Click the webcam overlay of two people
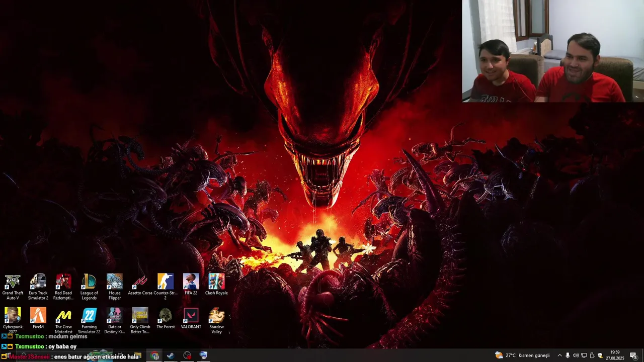 (553, 51)
